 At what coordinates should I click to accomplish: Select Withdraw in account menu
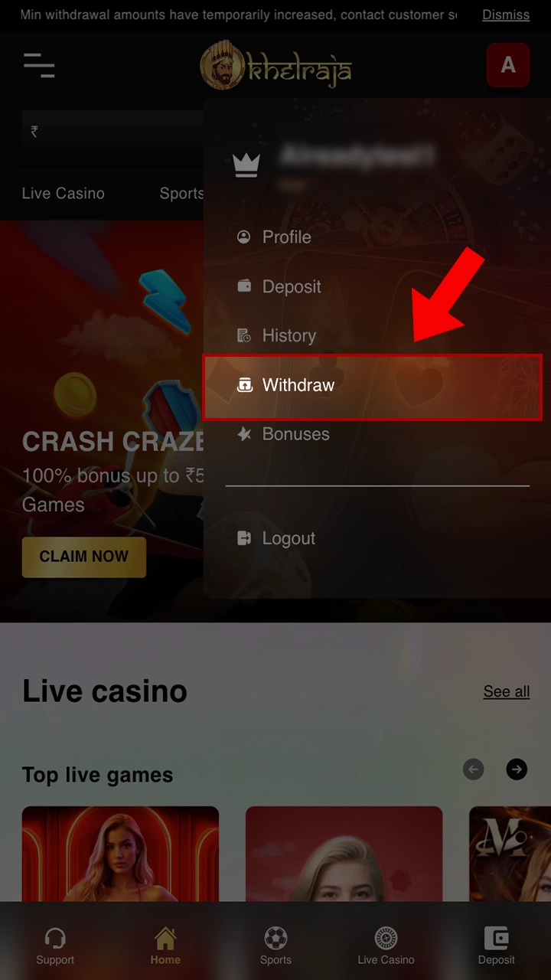pyautogui.click(x=373, y=385)
